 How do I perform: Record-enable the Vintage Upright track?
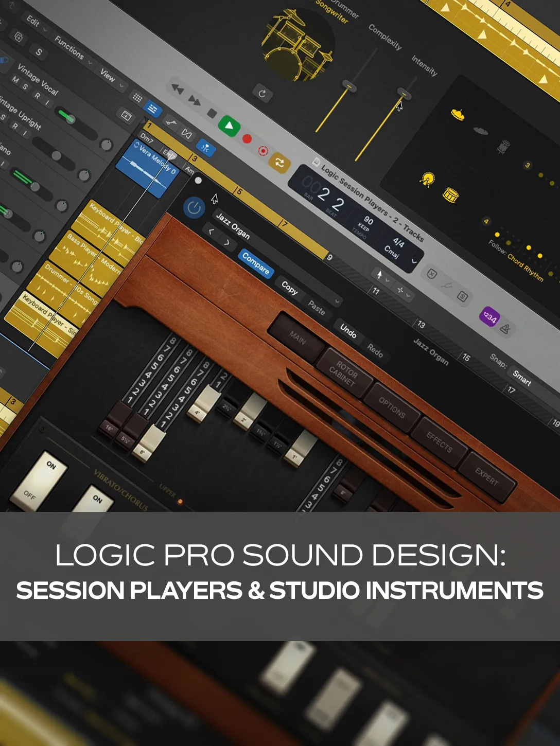[x=15, y=126]
